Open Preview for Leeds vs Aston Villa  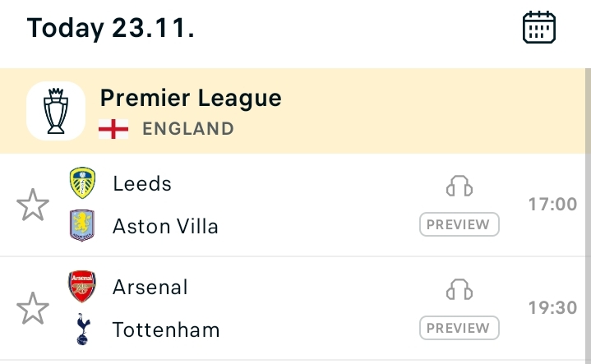(x=459, y=224)
